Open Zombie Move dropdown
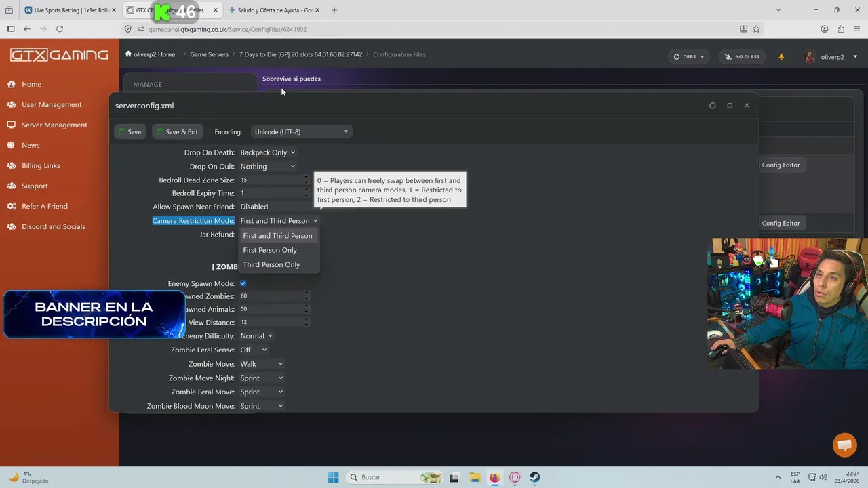 [262, 364]
